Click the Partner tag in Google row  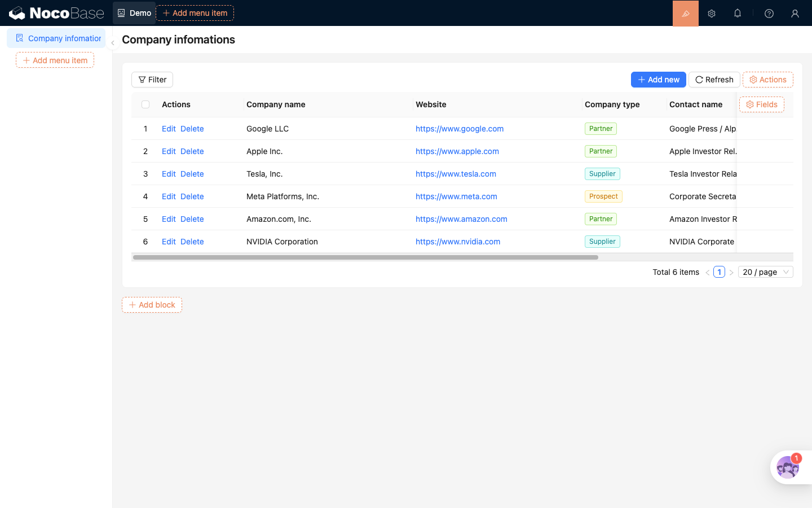click(601, 129)
